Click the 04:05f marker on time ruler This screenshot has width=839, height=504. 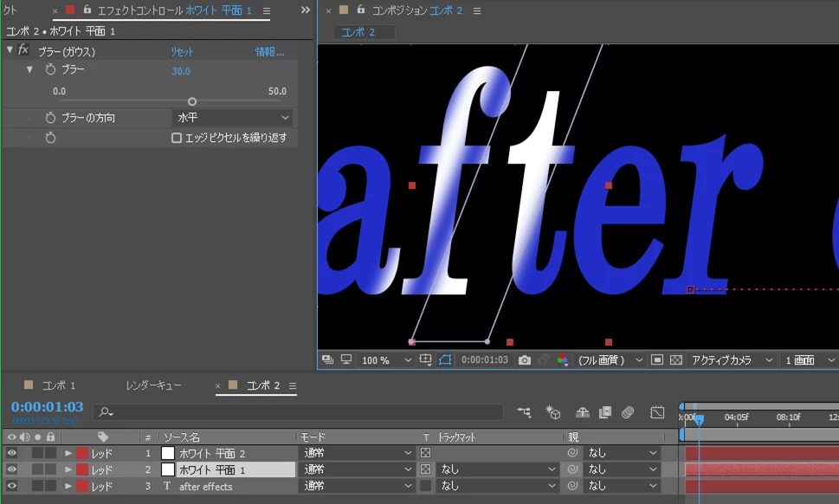click(x=737, y=417)
